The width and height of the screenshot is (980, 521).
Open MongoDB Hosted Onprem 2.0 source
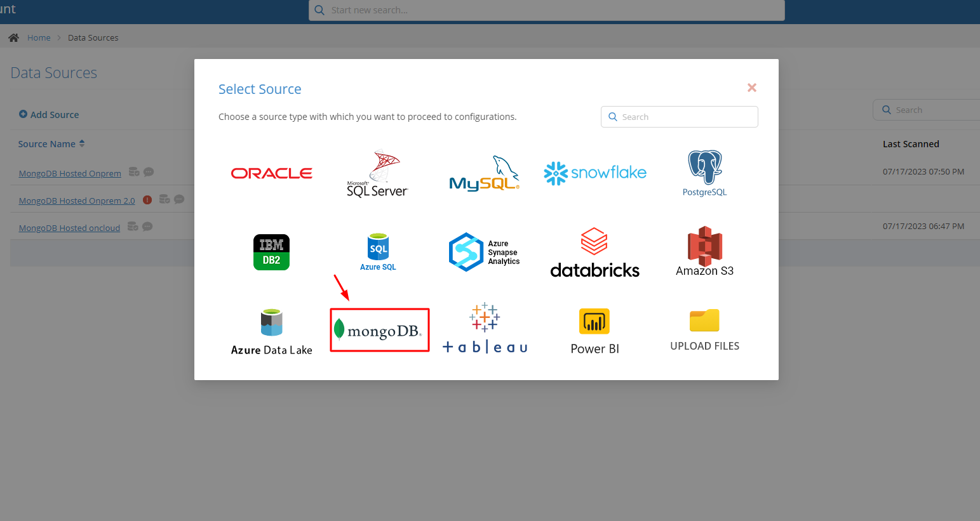tap(77, 201)
